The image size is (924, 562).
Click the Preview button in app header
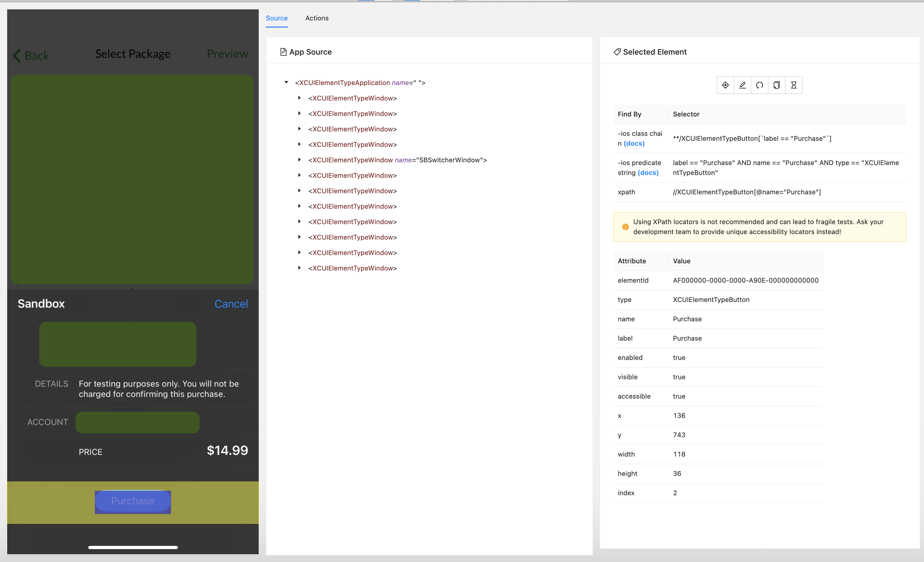(227, 54)
